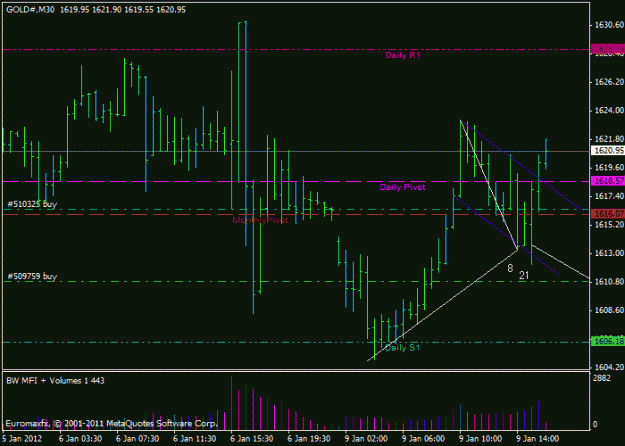Select the Daily S1 label

click(402, 348)
